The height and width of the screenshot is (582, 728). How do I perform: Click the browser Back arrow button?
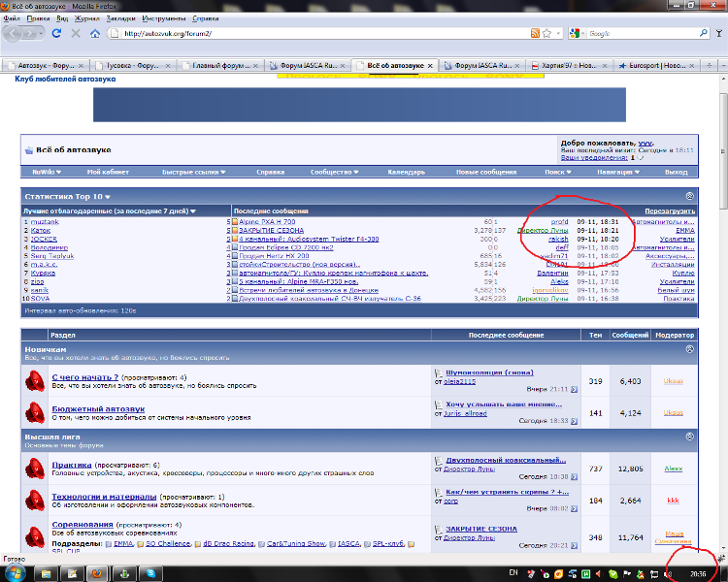click(x=13, y=33)
